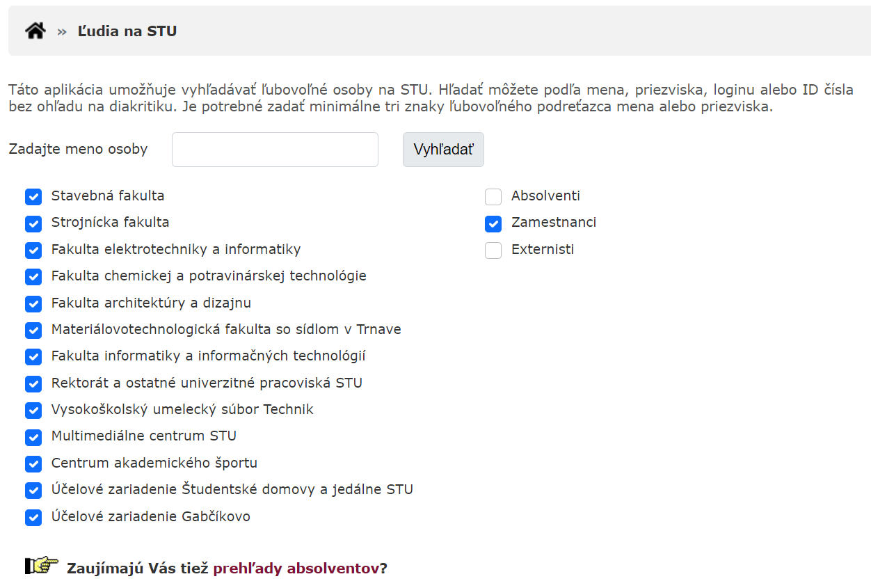The image size is (871, 588).
Task: Uncheck Vysokoškolský umelecký súbor Technik
Action: pyautogui.click(x=33, y=411)
